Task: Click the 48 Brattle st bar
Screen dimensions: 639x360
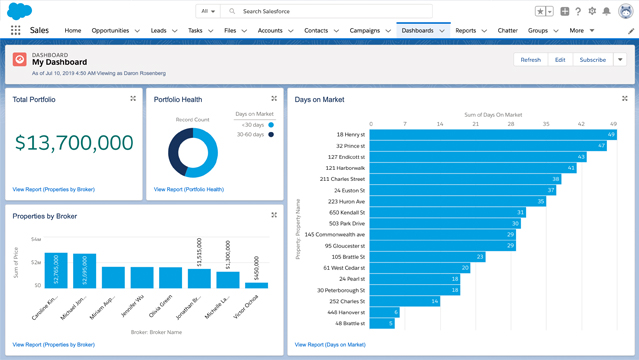Action: [382, 323]
